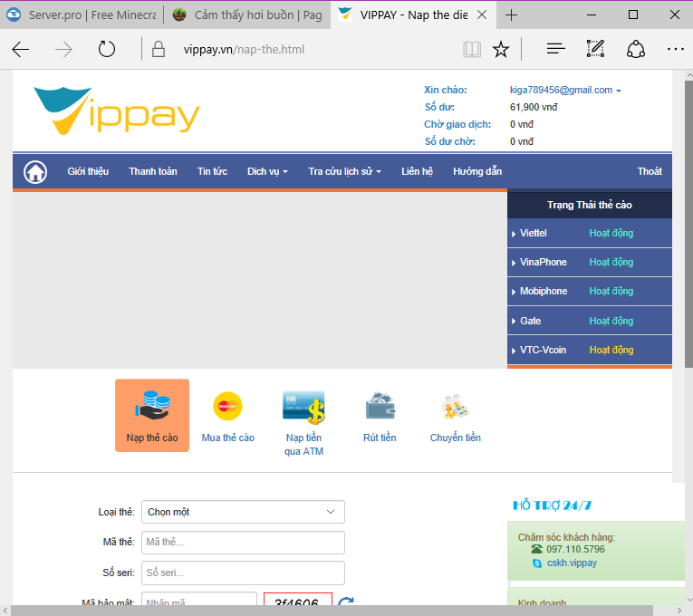
Task: Click VTC-Vcoin Hoạt động status text
Action: click(x=611, y=351)
